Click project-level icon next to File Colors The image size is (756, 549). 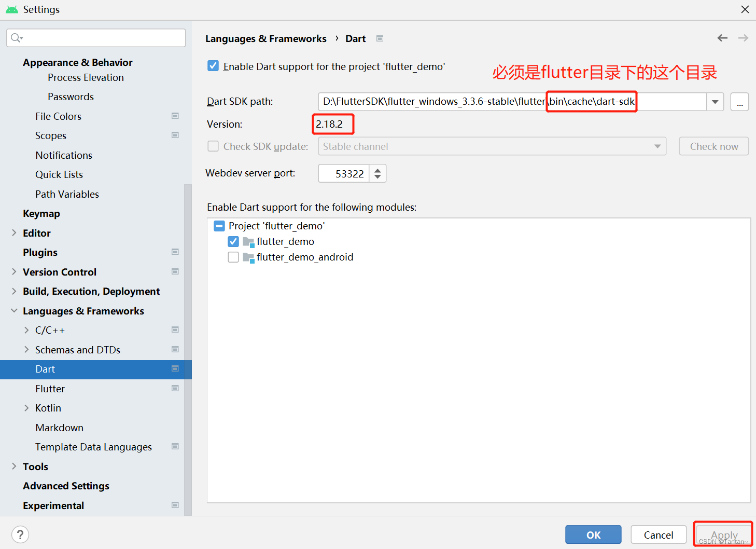175,116
